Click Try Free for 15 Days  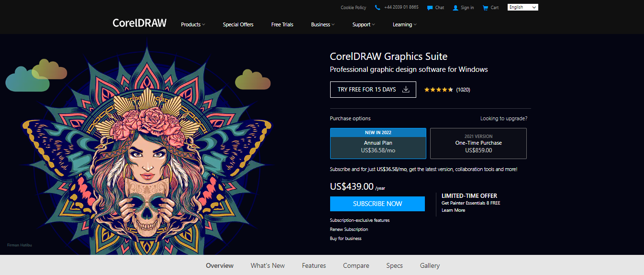tap(373, 90)
